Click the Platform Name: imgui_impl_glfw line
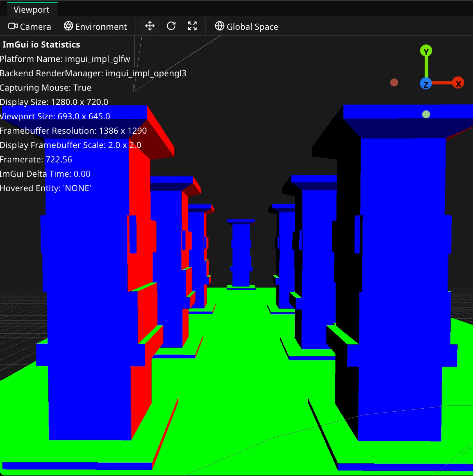 [x=65, y=59]
